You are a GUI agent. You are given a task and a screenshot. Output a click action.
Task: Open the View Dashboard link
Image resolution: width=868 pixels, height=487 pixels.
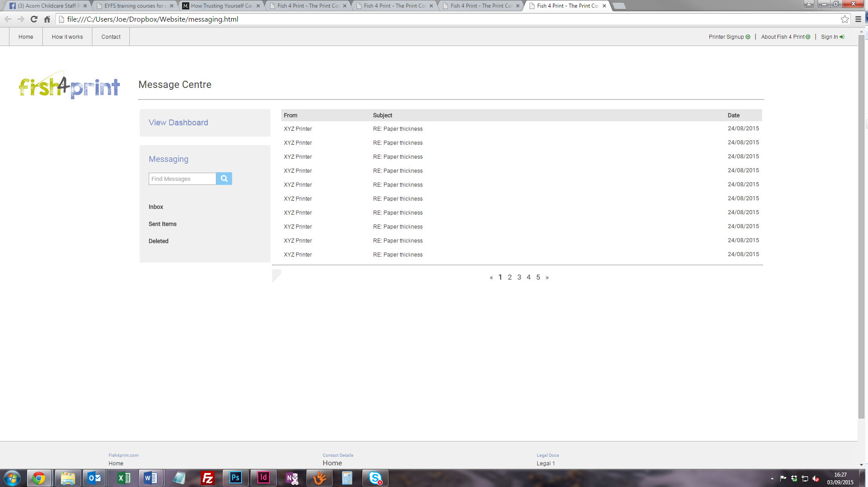tap(178, 123)
